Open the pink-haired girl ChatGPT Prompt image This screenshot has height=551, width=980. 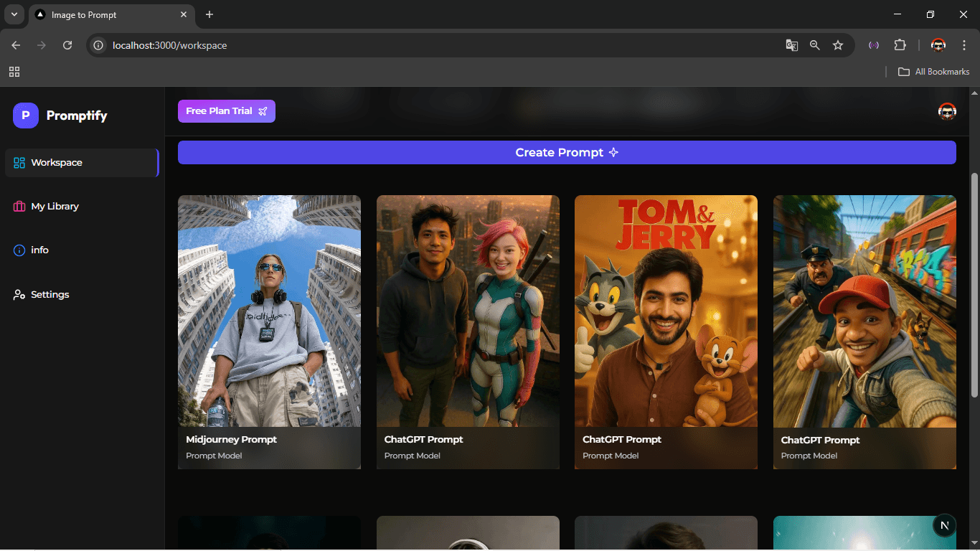tap(468, 311)
